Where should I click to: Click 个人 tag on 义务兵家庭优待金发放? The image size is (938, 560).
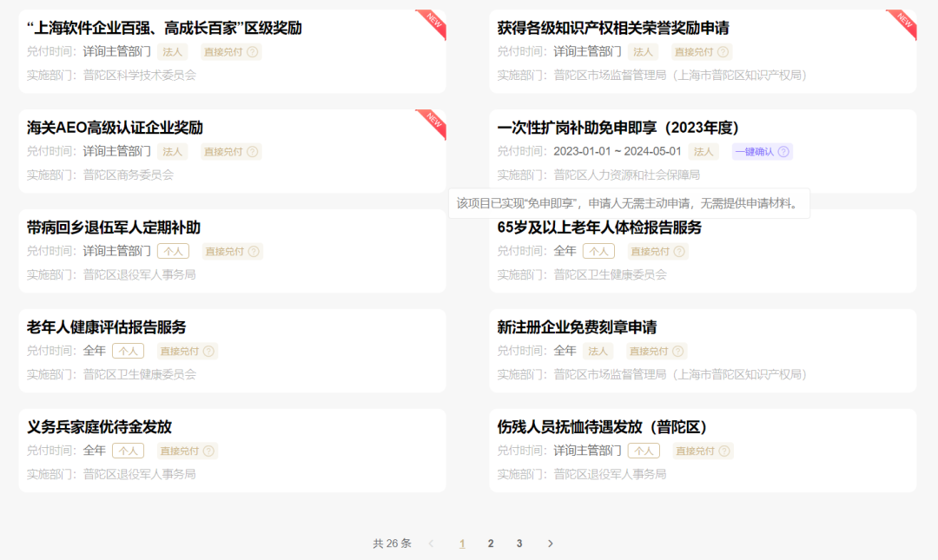128,451
